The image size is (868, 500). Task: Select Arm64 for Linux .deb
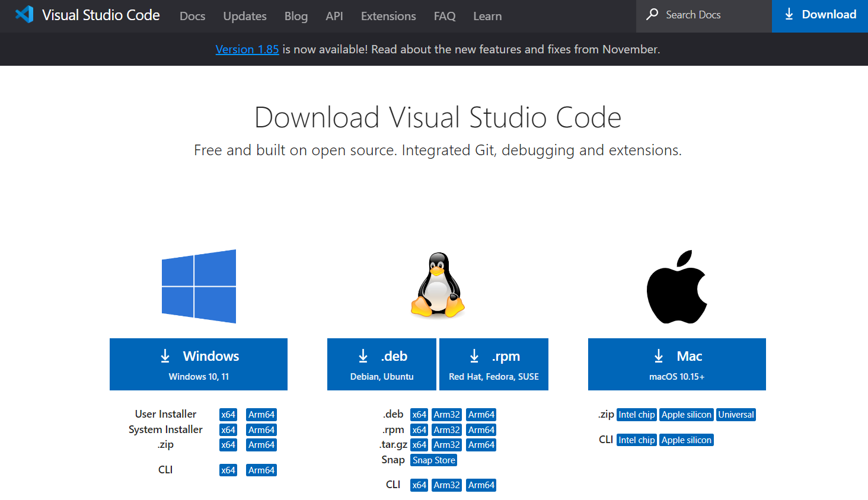pos(481,415)
